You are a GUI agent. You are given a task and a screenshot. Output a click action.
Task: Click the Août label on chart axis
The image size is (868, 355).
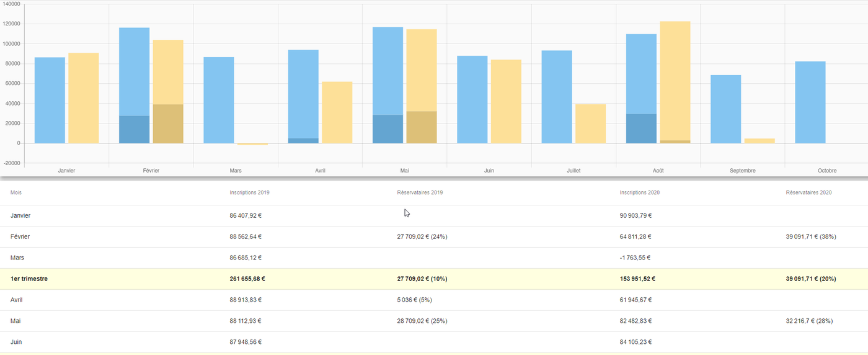click(x=658, y=171)
